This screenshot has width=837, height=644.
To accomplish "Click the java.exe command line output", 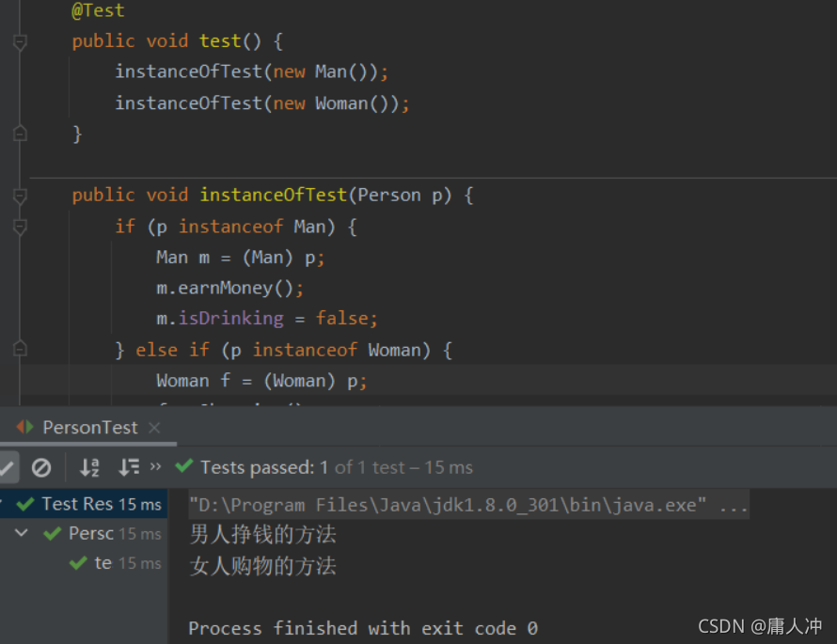I will (468, 505).
